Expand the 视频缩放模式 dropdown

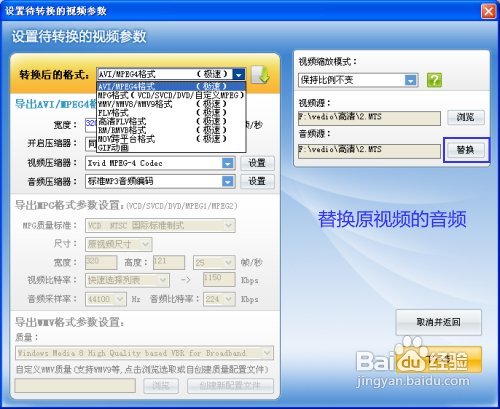(411, 80)
